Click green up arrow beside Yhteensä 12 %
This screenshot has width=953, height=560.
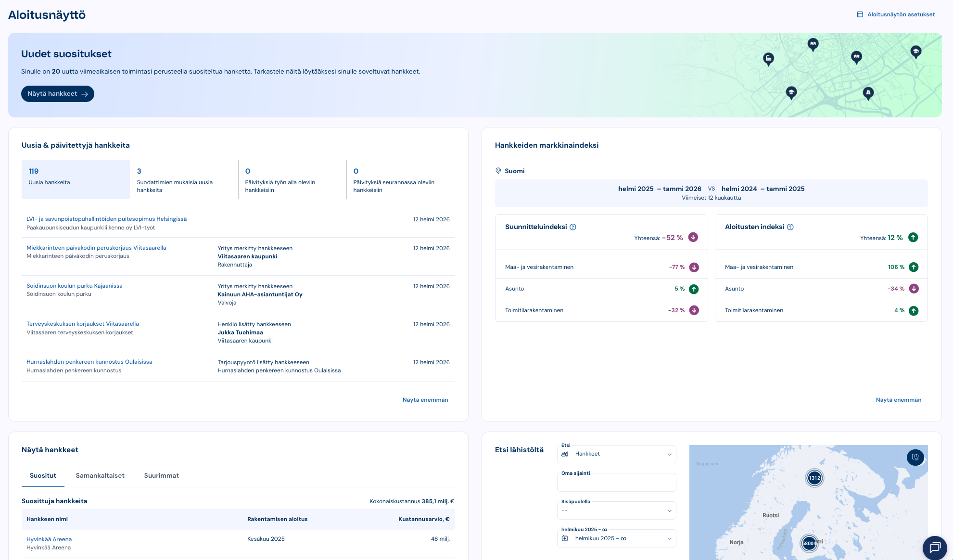click(913, 237)
